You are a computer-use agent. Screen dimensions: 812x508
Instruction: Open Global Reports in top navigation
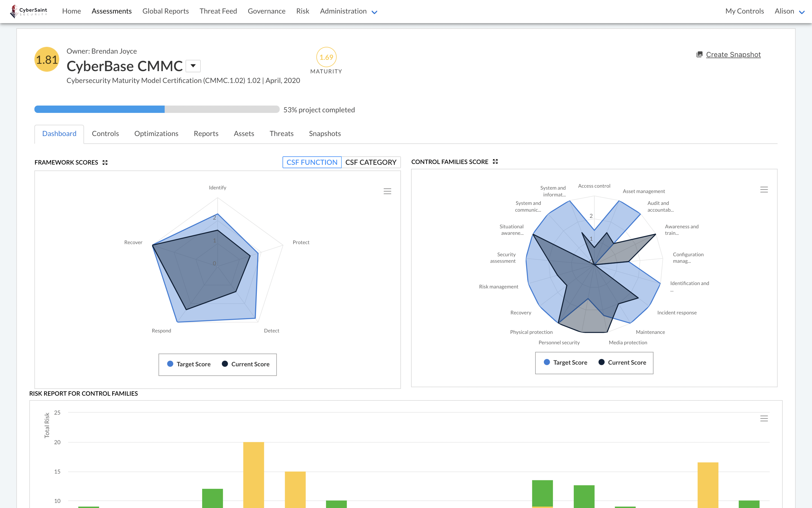[166, 11]
